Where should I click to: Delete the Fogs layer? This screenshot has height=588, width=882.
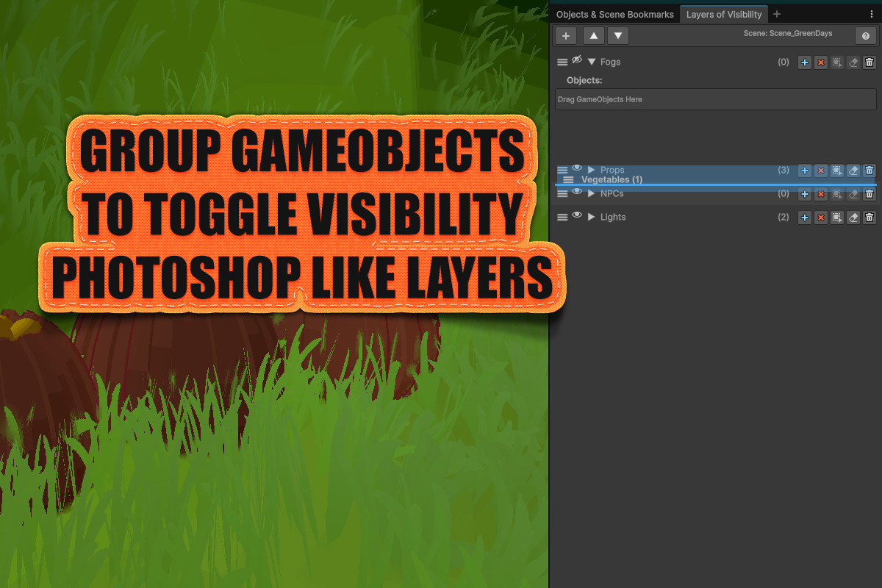point(870,62)
